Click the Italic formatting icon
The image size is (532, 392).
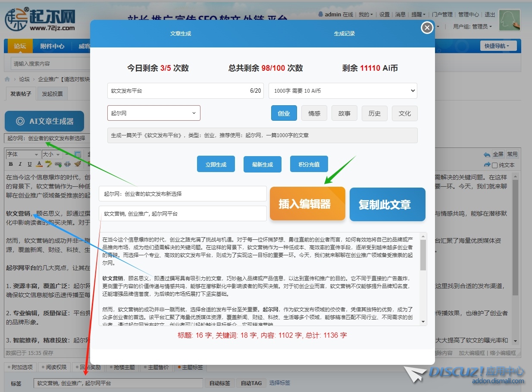[x=20, y=164]
